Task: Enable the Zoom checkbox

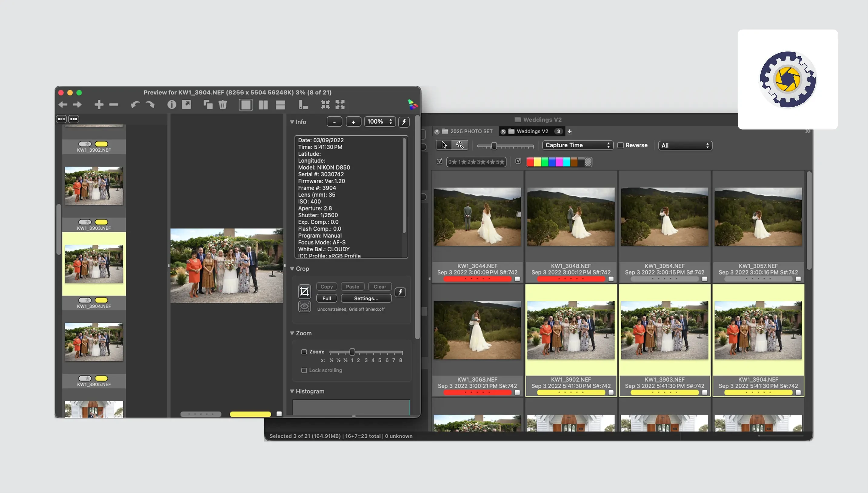Action: tap(304, 352)
